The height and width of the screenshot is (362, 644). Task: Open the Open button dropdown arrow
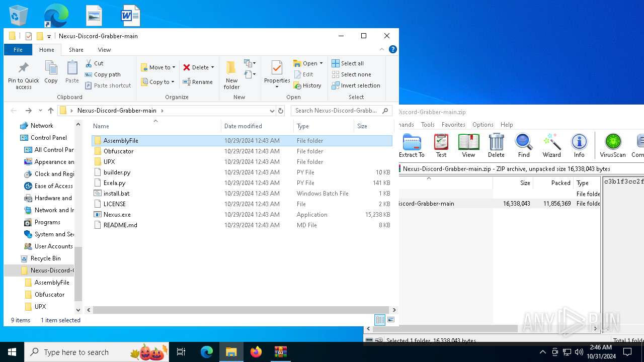[321, 63]
